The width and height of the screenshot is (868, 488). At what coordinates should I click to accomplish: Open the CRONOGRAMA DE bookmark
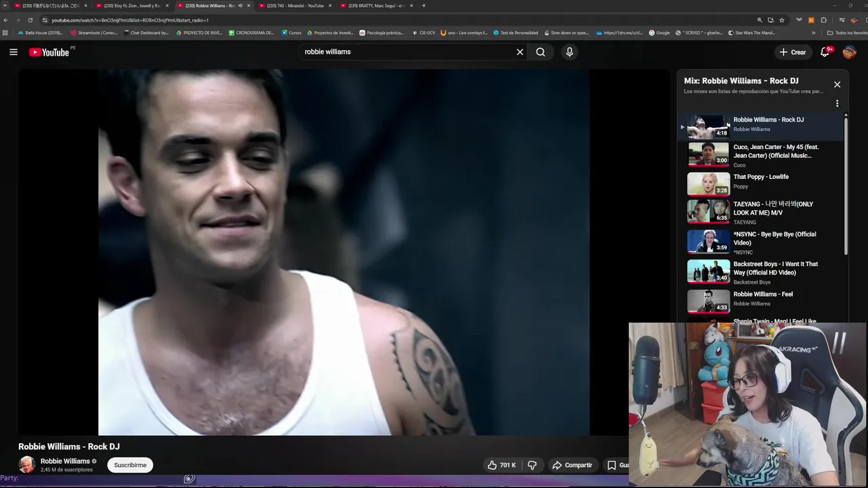(251, 33)
